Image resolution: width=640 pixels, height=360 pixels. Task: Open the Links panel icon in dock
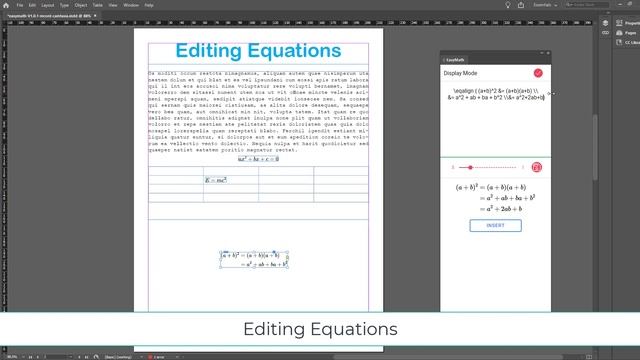605,33
